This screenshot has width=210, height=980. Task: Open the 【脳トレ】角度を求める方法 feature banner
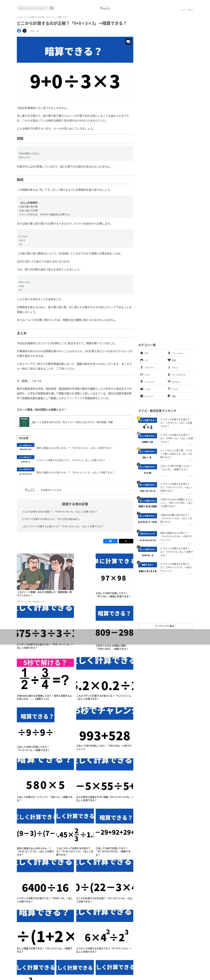coord(75,422)
